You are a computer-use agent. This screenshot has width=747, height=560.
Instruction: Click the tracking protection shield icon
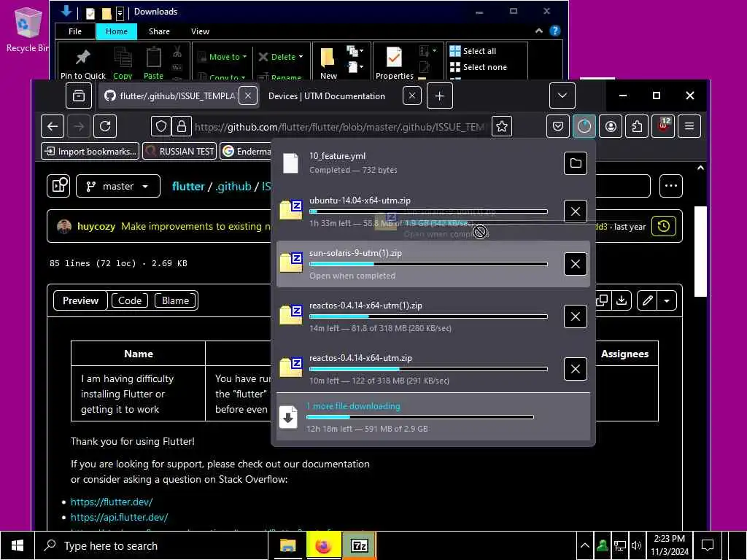pyautogui.click(x=161, y=126)
